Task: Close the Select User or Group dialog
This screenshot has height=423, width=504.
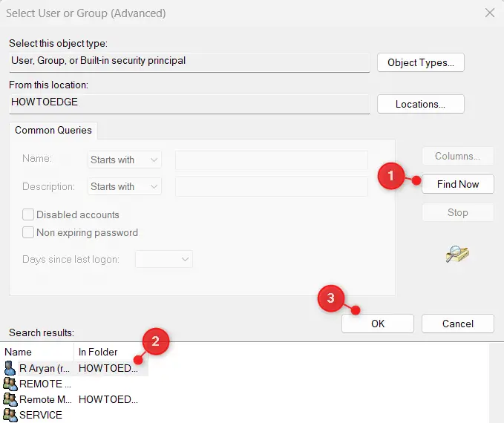Action: coord(490,13)
